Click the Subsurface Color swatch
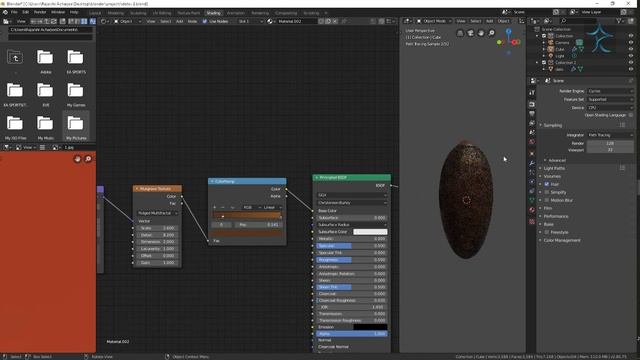Image resolution: width=640 pixels, height=360 pixels. pos(370,232)
